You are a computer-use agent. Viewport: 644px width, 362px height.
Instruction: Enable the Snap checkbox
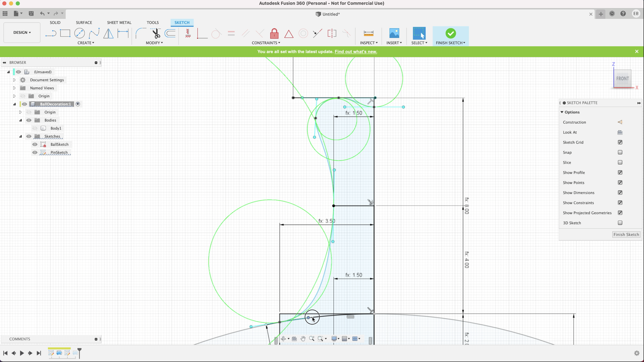pos(620,152)
